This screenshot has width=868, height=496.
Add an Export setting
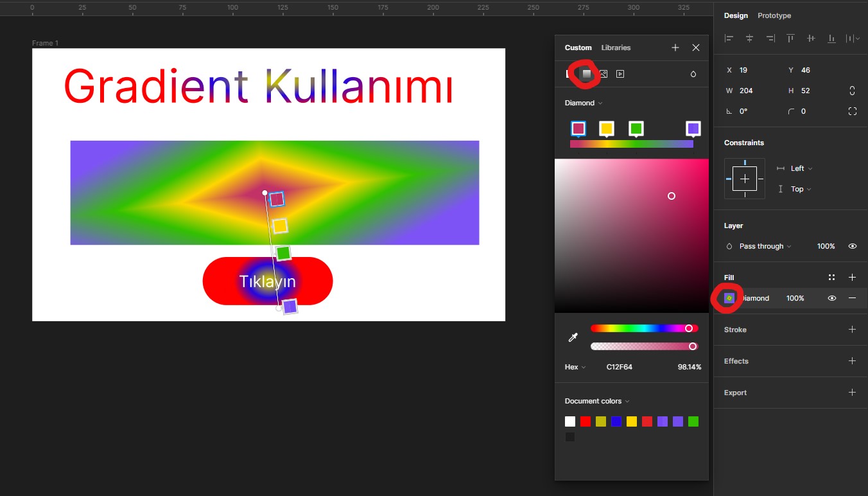tap(852, 393)
